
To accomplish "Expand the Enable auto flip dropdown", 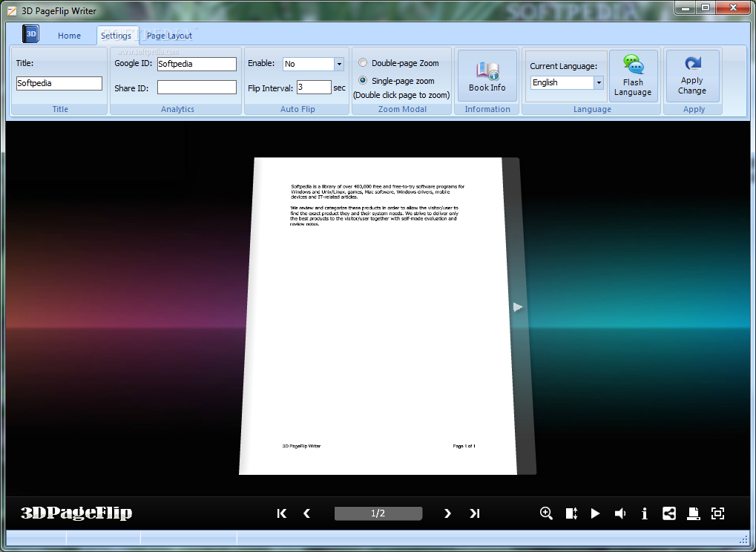I will 339,64.
